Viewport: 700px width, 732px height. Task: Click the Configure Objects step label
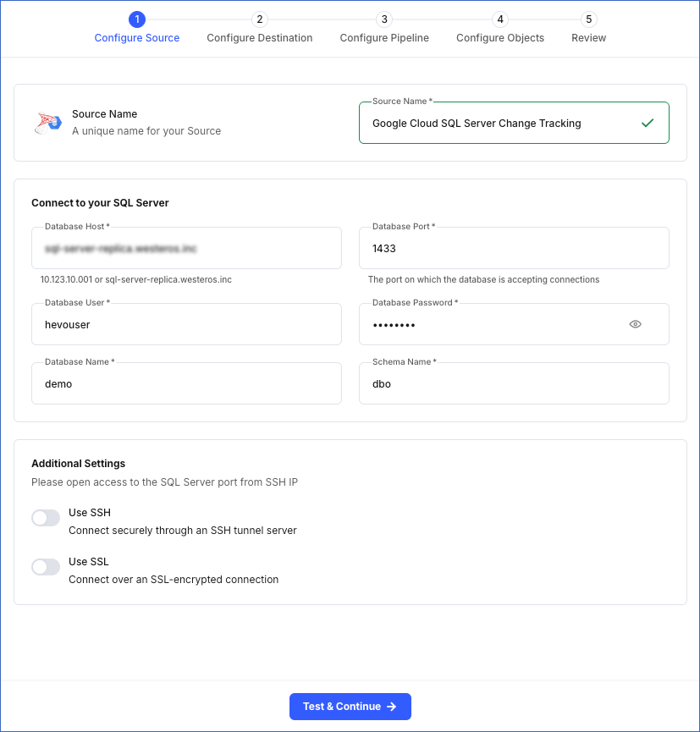click(499, 38)
